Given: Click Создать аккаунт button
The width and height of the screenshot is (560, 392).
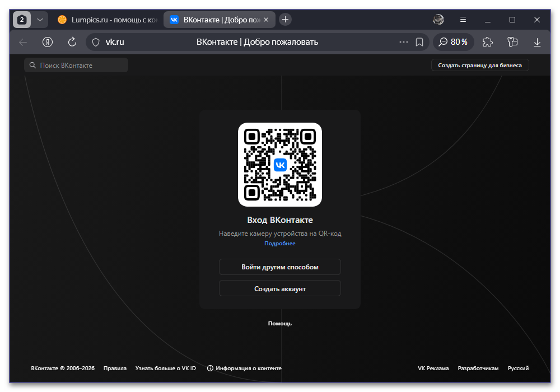Looking at the screenshot, I should tap(279, 288).
